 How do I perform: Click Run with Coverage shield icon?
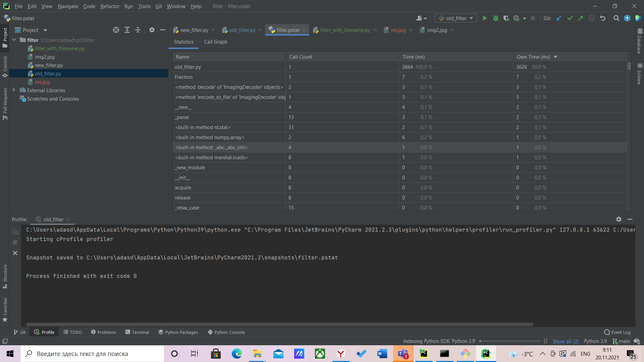[x=506, y=18]
